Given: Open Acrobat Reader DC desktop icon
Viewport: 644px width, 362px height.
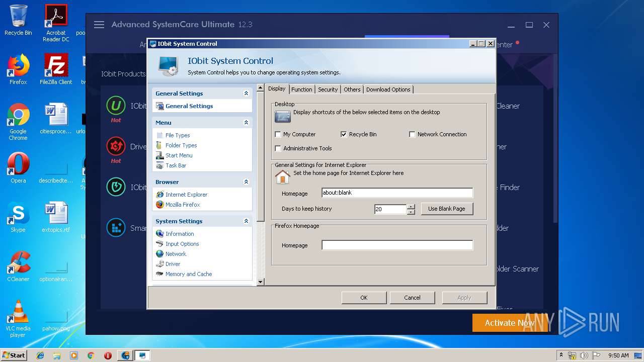Looking at the screenshot, I should [56, 23].
